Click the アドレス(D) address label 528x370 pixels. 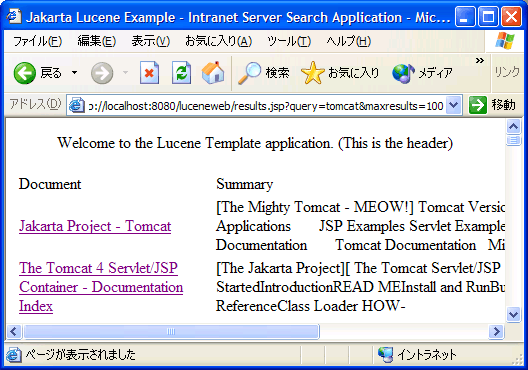point(35,104)
